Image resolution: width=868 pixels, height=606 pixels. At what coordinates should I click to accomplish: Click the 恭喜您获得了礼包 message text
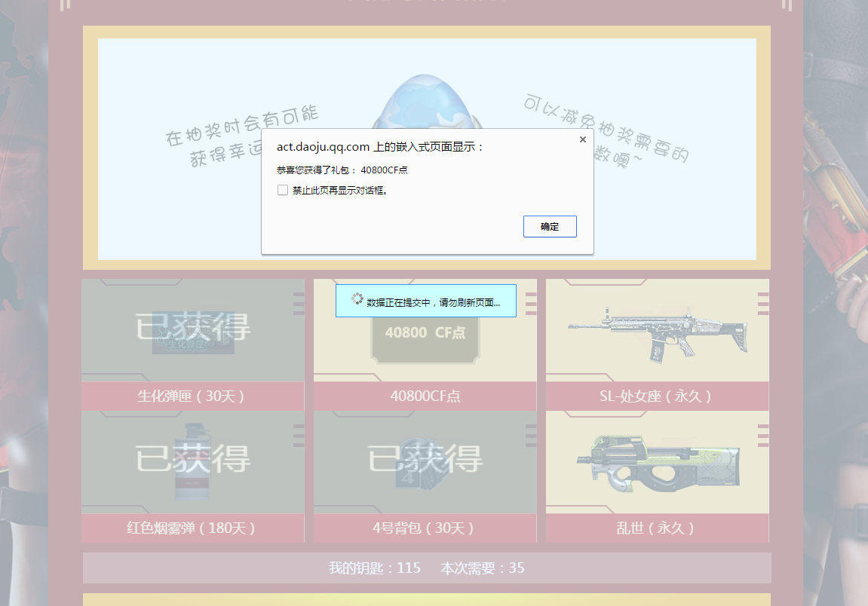tap(342, 170)
